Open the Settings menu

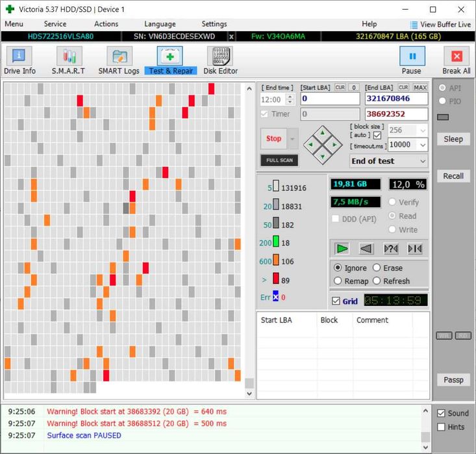click(214, 24)
